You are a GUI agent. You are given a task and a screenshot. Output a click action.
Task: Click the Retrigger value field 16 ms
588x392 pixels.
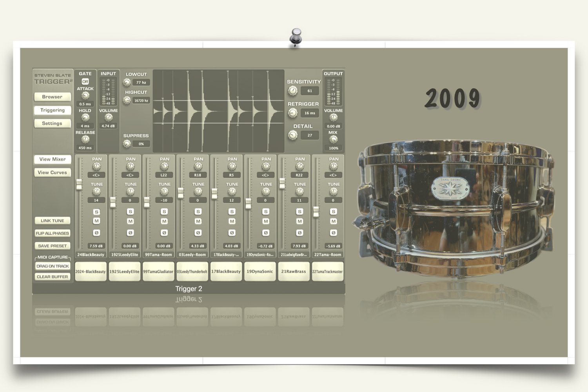click(x=310, y=113)
